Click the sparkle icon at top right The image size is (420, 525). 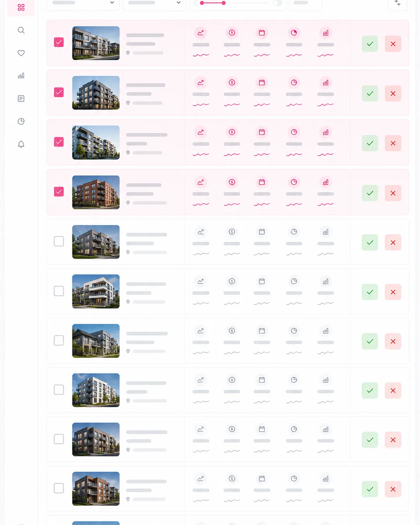pyautogui.click(x=397, y=3)
